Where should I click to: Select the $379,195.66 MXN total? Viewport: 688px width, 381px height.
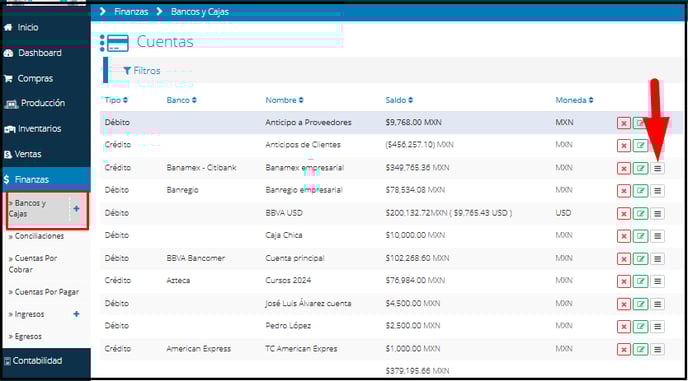tap(417, 371)
